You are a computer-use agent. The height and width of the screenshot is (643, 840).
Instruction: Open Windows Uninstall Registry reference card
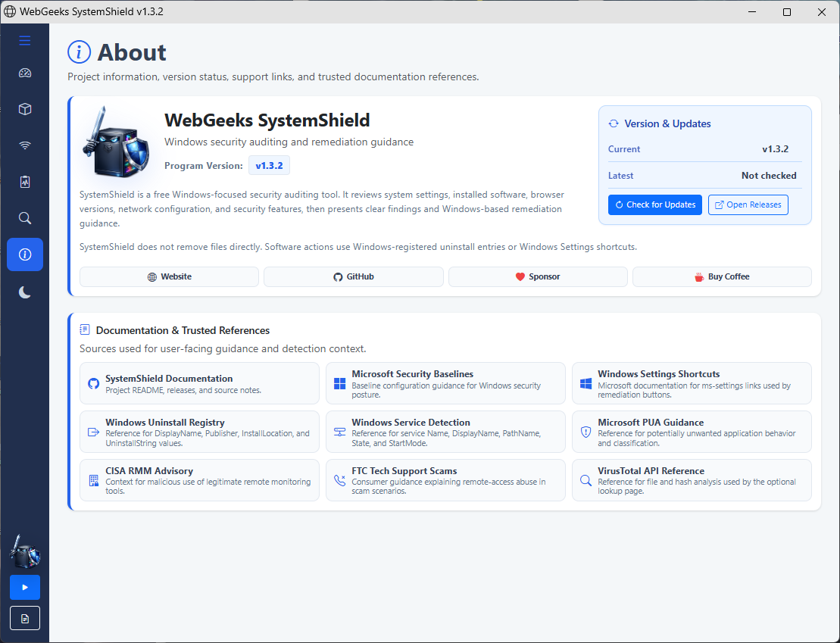(199, 432)
